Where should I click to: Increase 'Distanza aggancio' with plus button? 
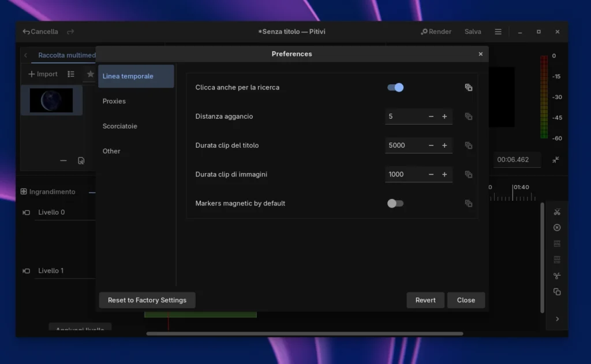(x=444, y=117)
